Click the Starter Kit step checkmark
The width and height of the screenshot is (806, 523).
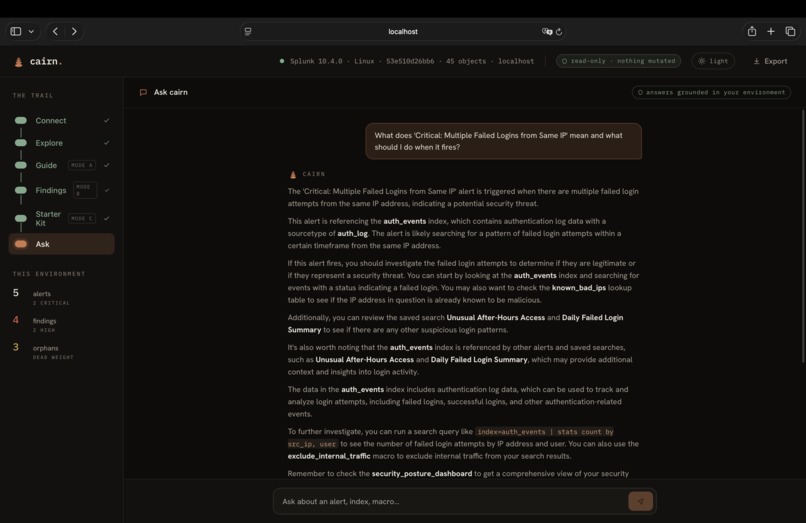coord(106,218)
